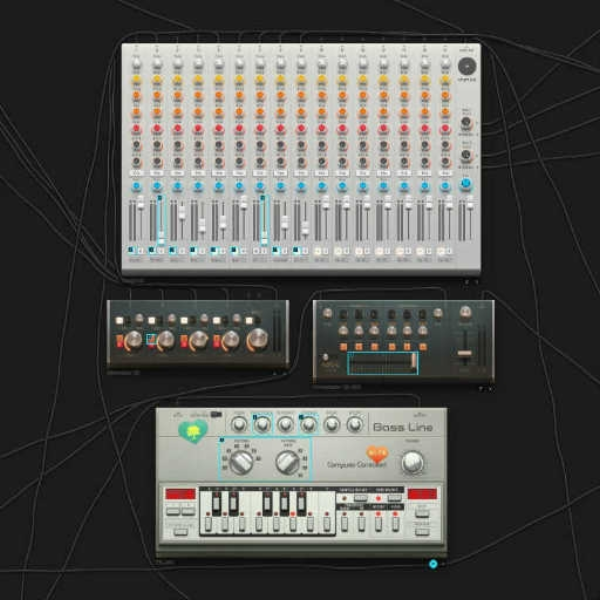Toggle mixer channel 1 solo button
This screenshot has height=600, width=600.
click(x=141, y=251)
